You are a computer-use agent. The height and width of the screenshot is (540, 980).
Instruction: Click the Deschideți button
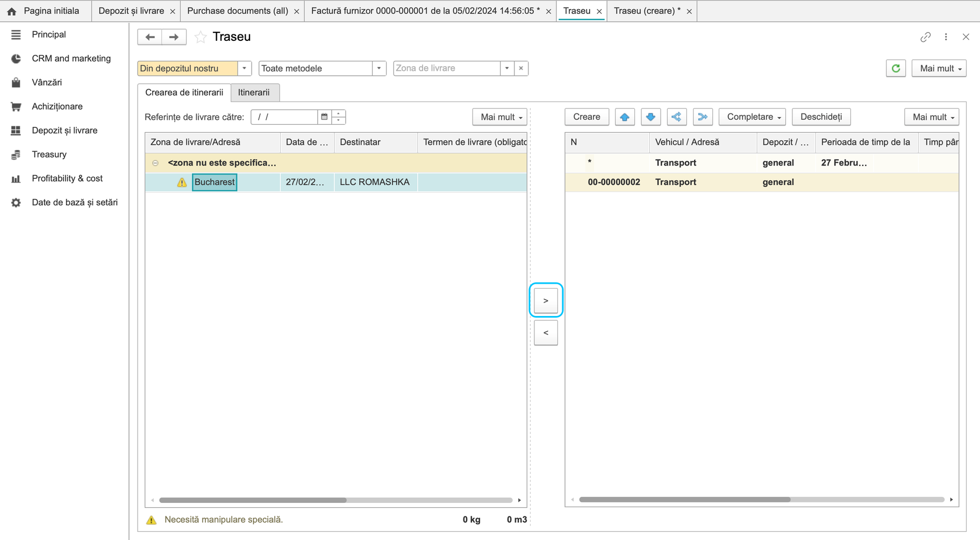click(x=821, y=117)
